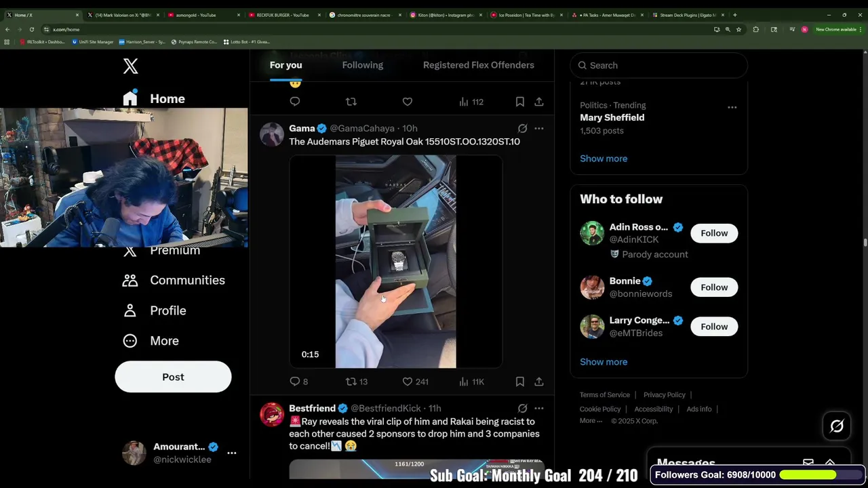
Task: Open the Chrome profile avatar
Action: click(804, 29)
